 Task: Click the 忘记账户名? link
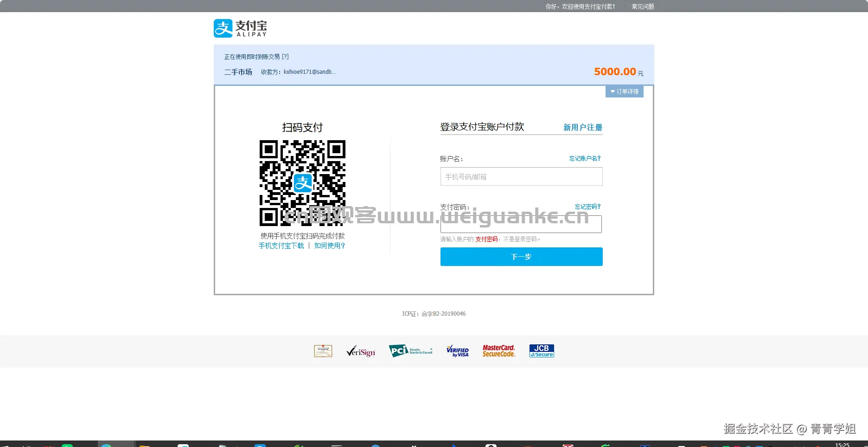[x=585, y=158]
